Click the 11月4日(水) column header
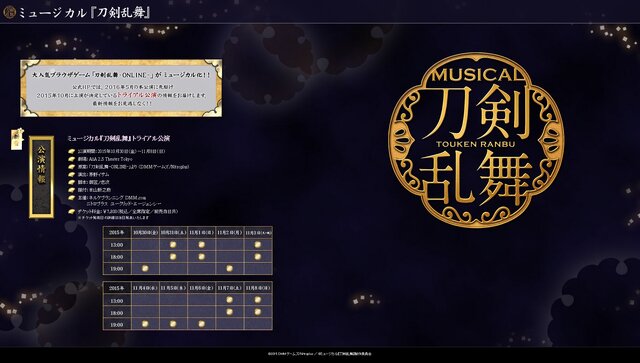The width and height of the screenshot is (640, 363). point(145,288)
